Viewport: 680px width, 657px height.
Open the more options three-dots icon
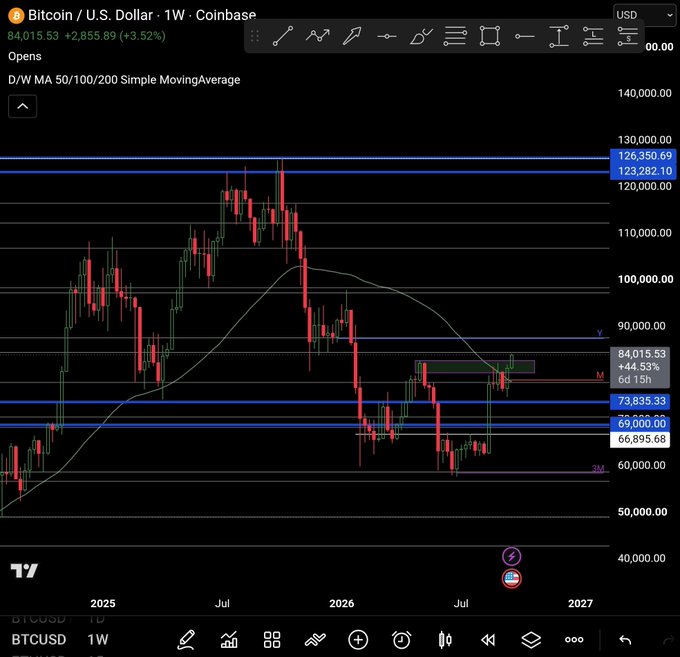574,640
